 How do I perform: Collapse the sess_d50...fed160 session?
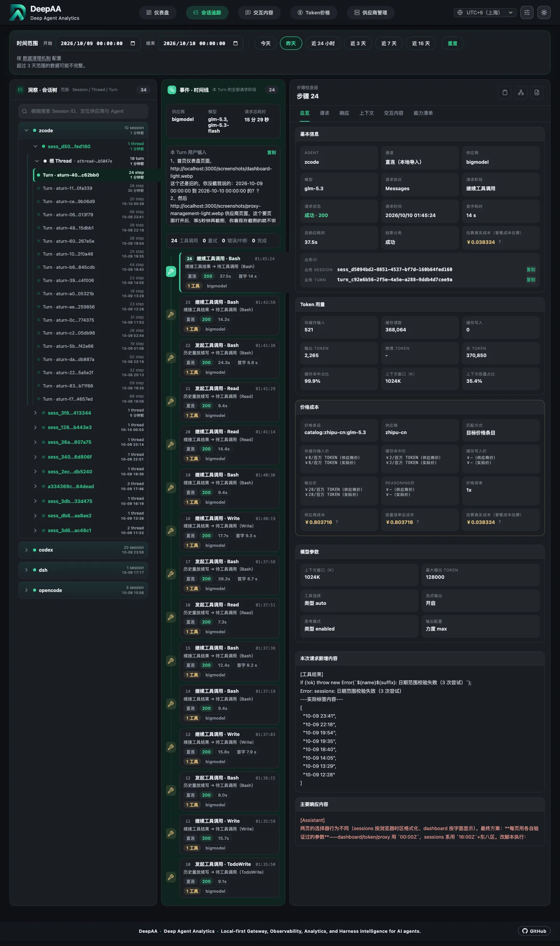[x=35, y=147]
